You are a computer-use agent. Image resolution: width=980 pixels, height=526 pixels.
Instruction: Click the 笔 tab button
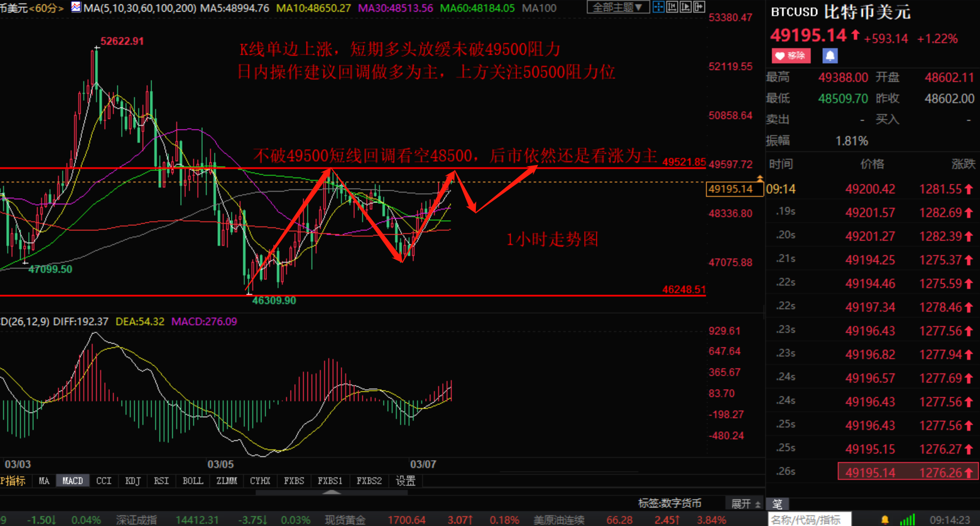pos(777,503)
